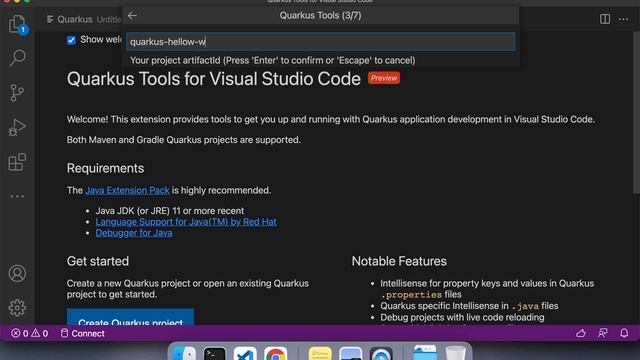Screen dimensions: 640x360
Task: Open editor More Actions ellipsis menu
Action: [624, 19]
